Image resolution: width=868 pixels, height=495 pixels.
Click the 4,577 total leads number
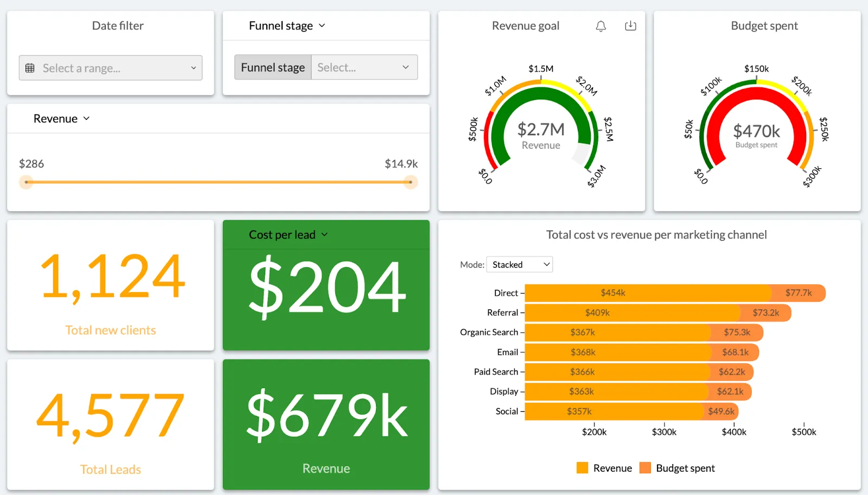pos(111,416)
